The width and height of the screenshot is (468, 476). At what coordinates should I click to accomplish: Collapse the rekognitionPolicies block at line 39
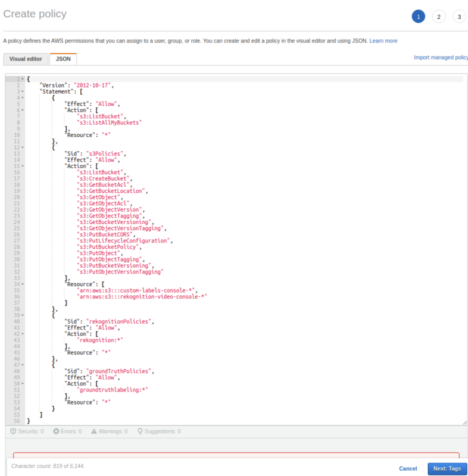coord(22,315)
